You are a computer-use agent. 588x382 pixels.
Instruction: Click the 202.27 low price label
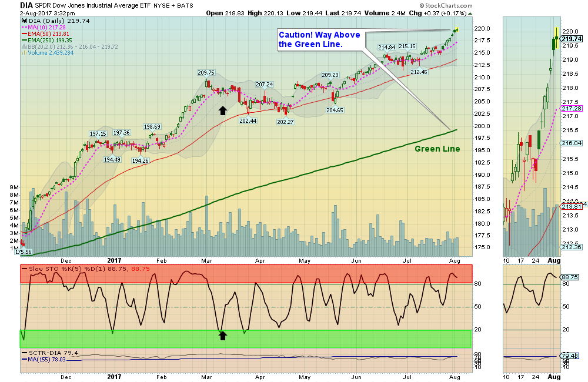pyautogui.click(x=285, y=122)
